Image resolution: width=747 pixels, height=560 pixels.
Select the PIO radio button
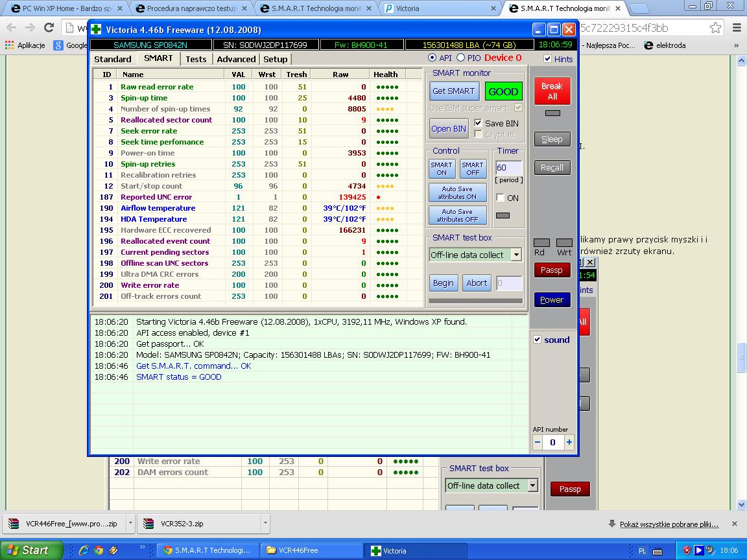click(x=460, y=58)
